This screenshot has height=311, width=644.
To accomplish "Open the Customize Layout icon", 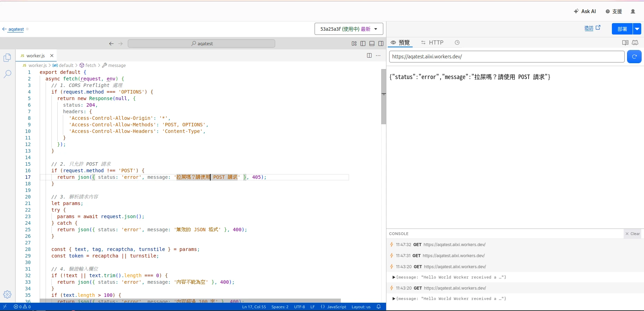I will tap(354, 43).
